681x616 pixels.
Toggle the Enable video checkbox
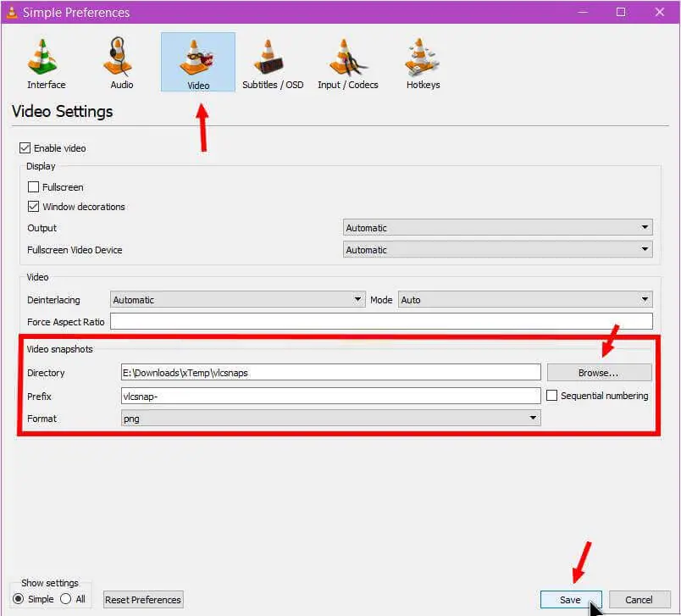click(x=25, y=148)
